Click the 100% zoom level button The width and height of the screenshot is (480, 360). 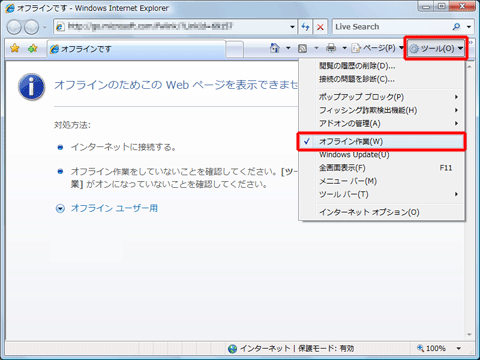click(x=432, y=348)
